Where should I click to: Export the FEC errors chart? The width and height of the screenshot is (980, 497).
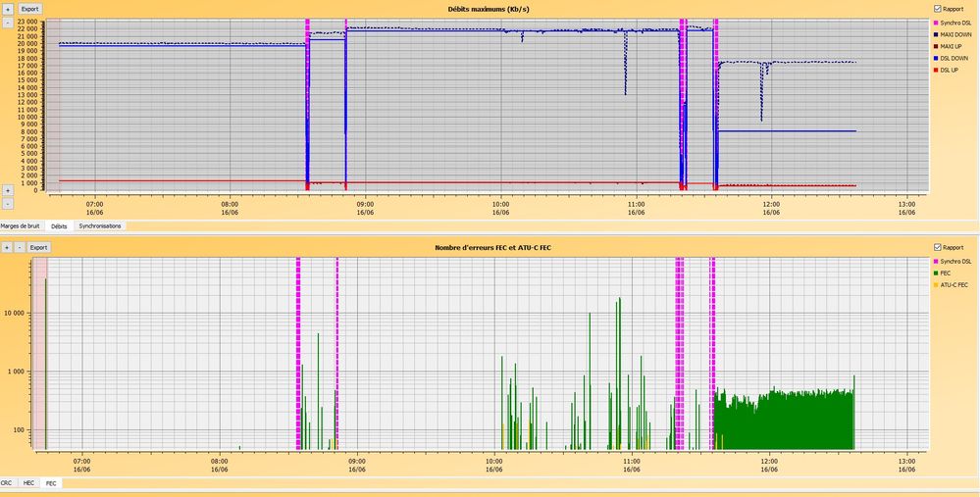pyautogui.click(x=37, y=248)
